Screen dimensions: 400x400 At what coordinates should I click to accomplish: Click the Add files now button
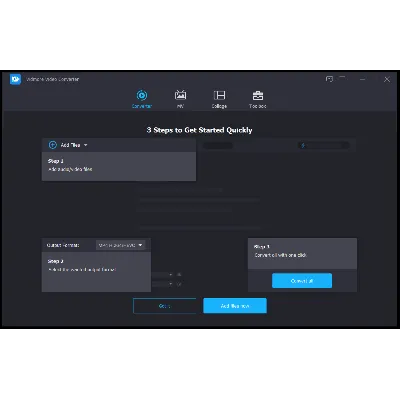[x=235, y=306]
